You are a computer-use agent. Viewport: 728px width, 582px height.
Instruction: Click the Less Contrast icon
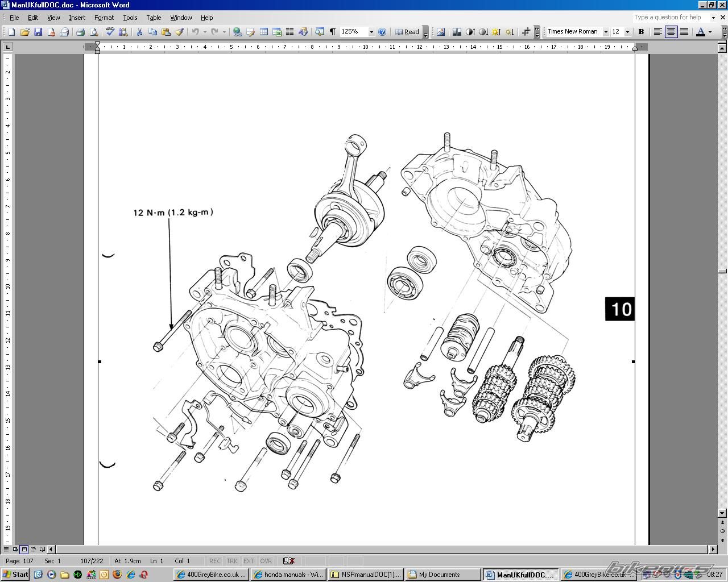point(483,32)
